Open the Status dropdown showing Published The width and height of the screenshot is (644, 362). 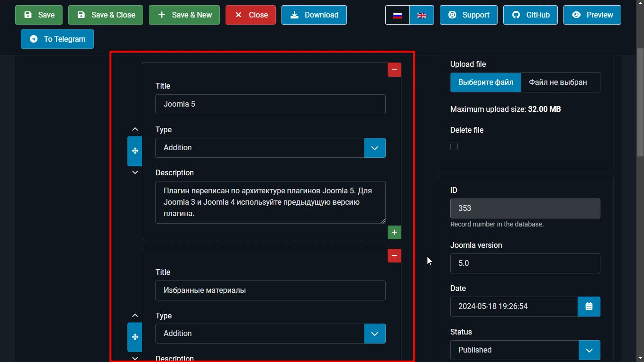525,350
